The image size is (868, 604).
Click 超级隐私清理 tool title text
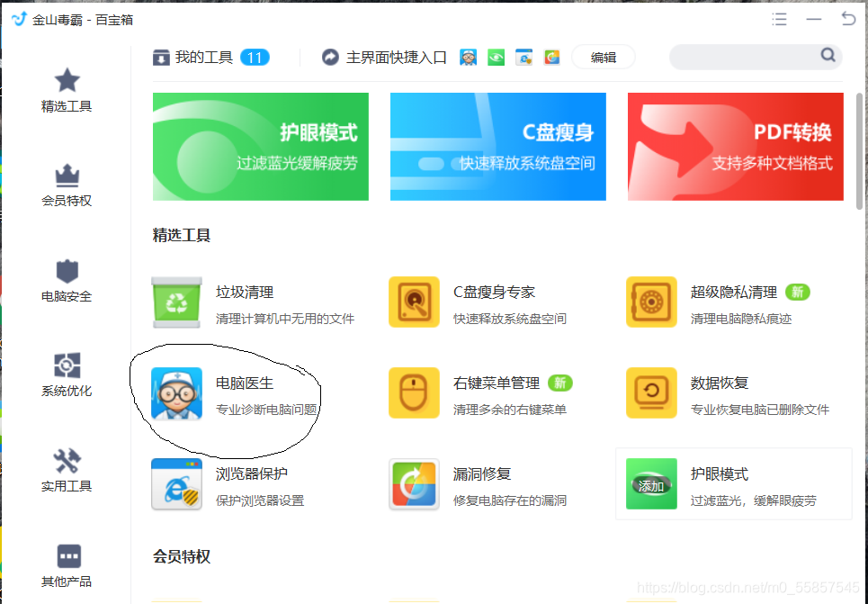734,292
